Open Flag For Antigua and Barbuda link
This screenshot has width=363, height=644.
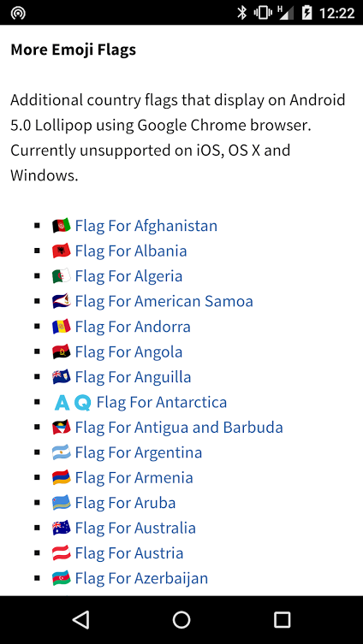click(x=179, y=428)
